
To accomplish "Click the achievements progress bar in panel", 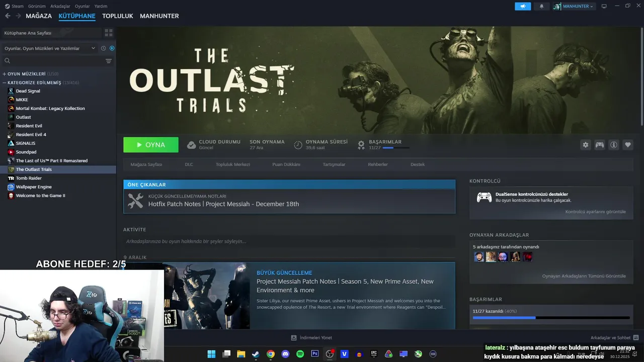I will (551, 318).
